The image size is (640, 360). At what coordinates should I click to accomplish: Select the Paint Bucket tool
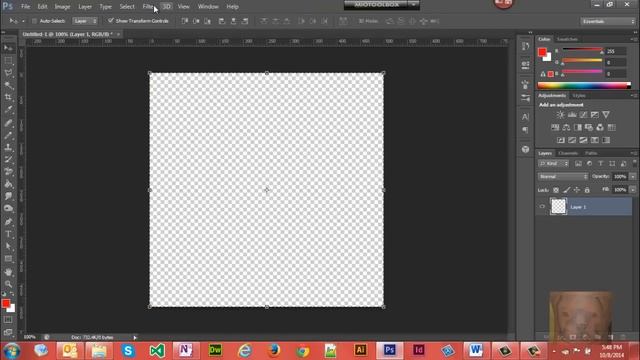pyautogui.click(x=8, y=184)
